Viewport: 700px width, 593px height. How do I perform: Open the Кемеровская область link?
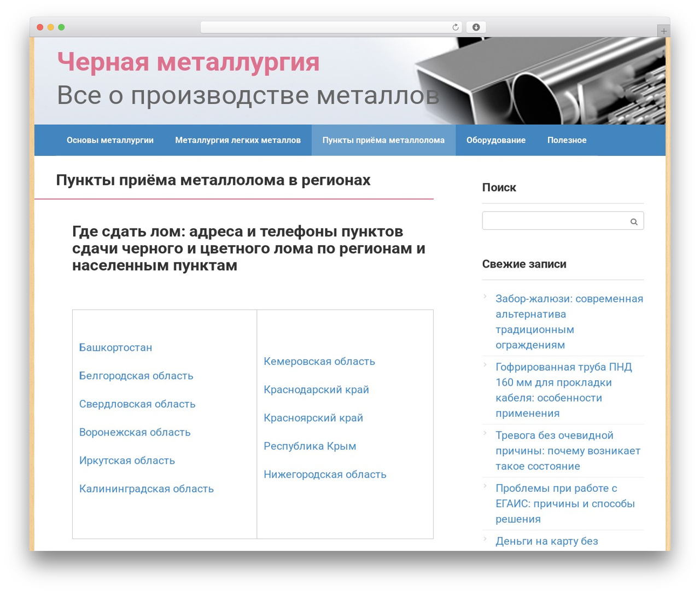coord(319,362)
